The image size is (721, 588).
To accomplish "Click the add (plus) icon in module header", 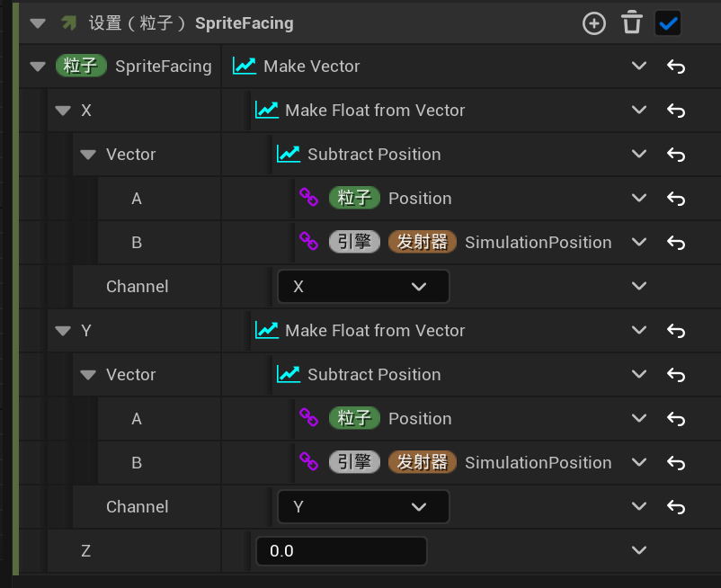I will pos(594,23).
